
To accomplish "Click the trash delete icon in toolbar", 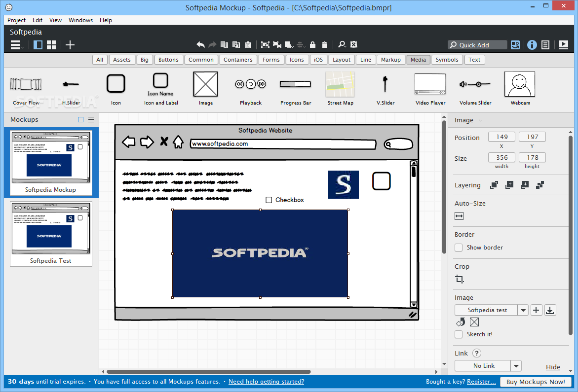I will click(324, 44).
